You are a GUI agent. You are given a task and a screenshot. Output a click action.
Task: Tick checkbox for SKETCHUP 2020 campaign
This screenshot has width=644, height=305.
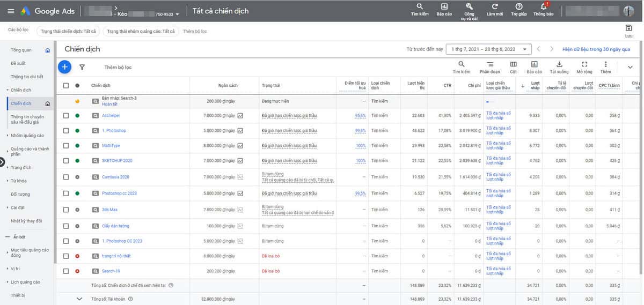(66, 160)
